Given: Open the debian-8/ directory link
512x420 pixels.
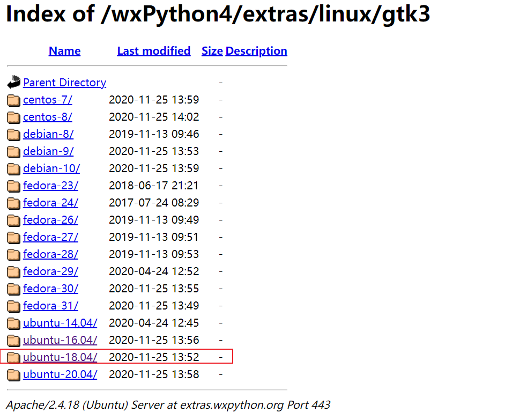Looking at the screenshot, I should tap(48, 134).
